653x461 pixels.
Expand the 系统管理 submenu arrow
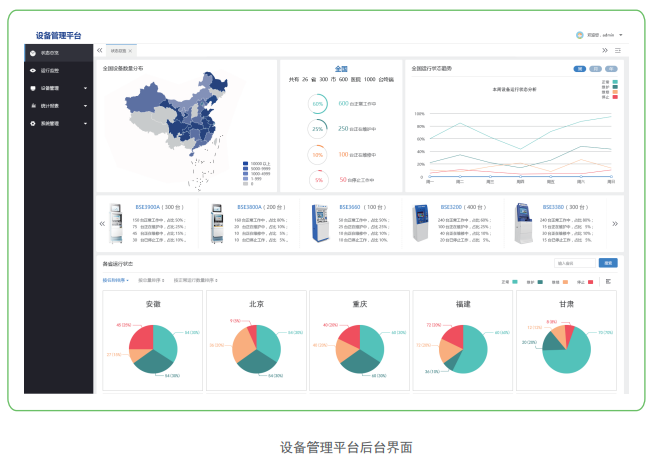click(85, 123)
